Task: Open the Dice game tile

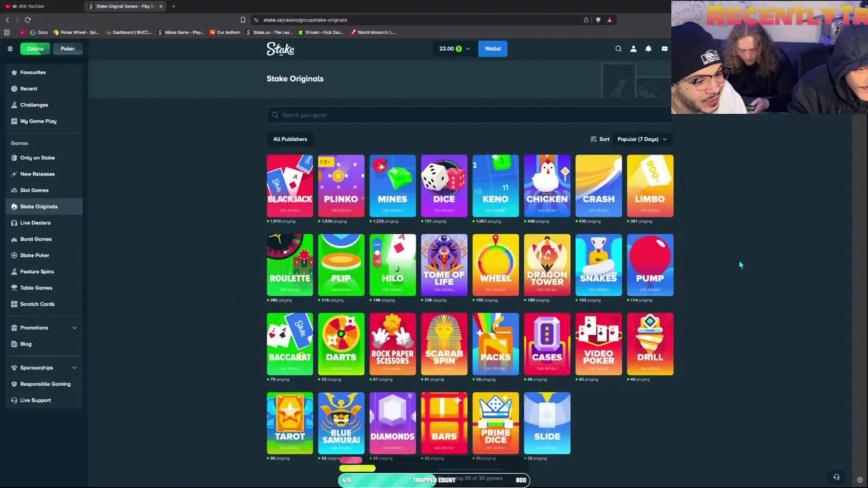Action: pos(444,186)
